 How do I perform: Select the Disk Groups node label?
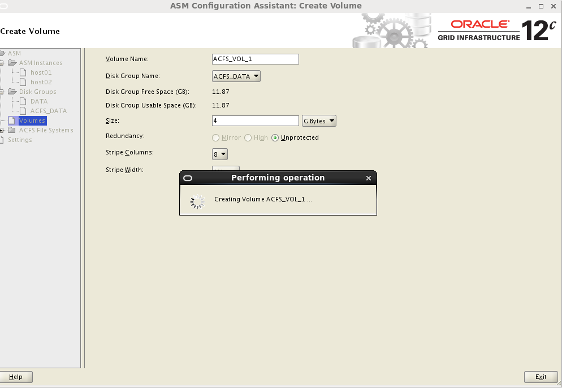[38, 92]
